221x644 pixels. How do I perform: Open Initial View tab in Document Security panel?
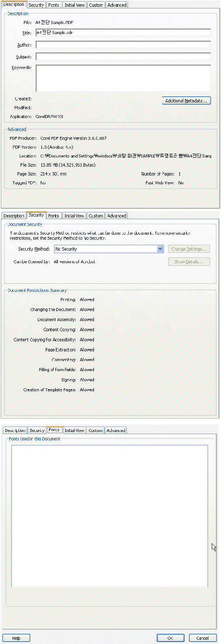click(x=74, y=216)
